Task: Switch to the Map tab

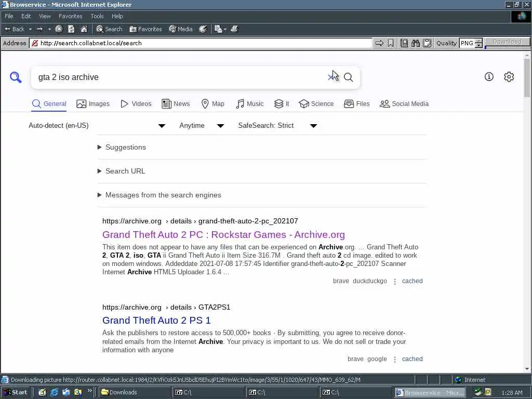Action: (212, 104)
